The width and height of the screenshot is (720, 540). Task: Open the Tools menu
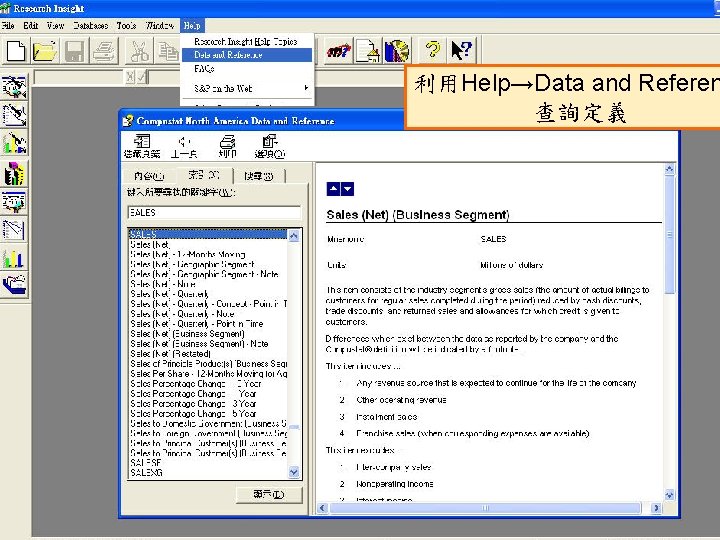point(126,26)
